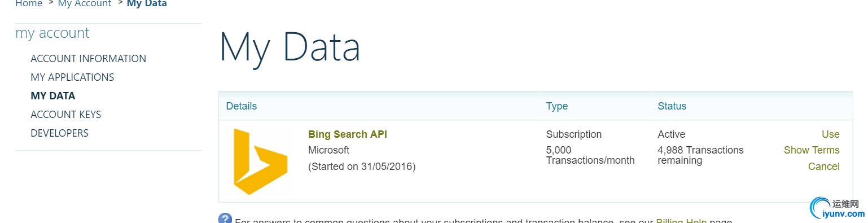
Task: Click the my account sidebar heading
Action: tap(52, 33)
